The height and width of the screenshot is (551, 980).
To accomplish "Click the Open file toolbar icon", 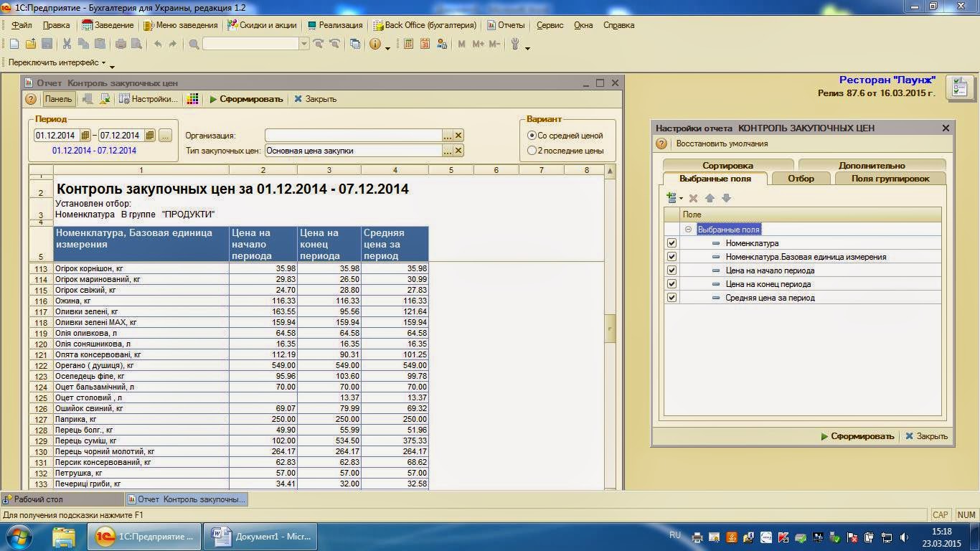I will (30, 44).
